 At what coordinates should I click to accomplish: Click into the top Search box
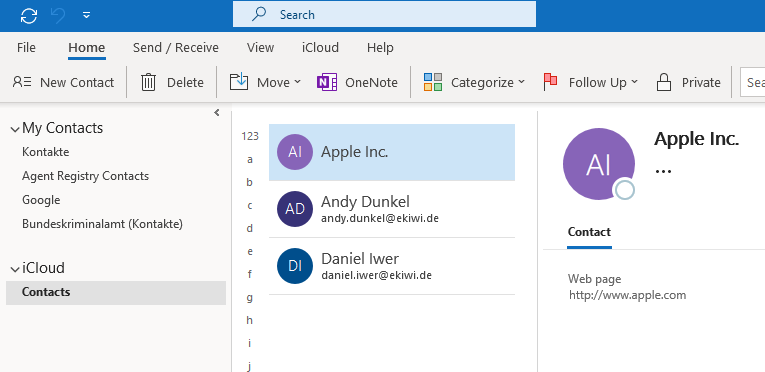tap(384, 15)
